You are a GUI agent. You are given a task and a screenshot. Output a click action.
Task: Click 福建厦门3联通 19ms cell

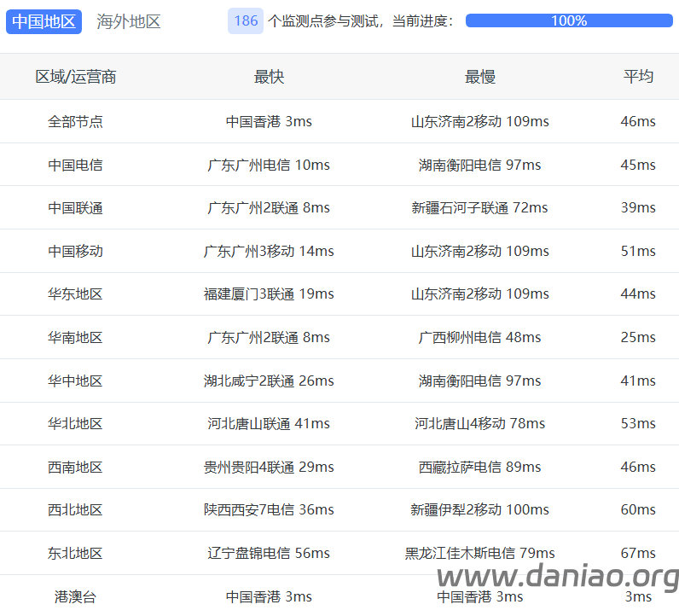(x=269, y=293)
